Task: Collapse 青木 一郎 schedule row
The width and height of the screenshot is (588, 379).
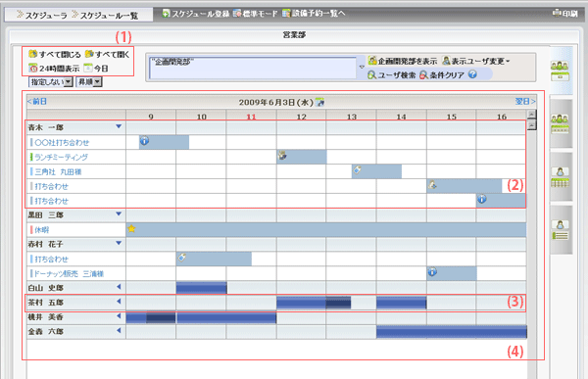Action: [x=119, y=126]
